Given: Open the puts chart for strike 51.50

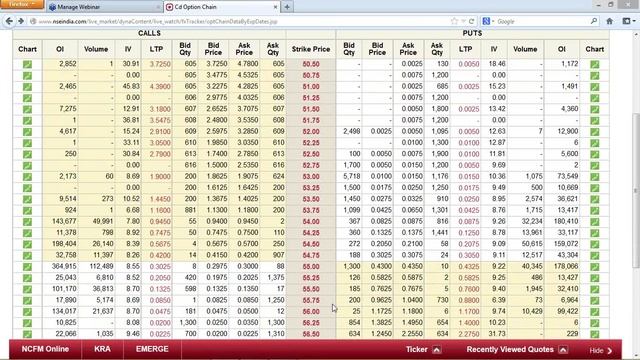Looking at the screenshot, I should [595, 109].
